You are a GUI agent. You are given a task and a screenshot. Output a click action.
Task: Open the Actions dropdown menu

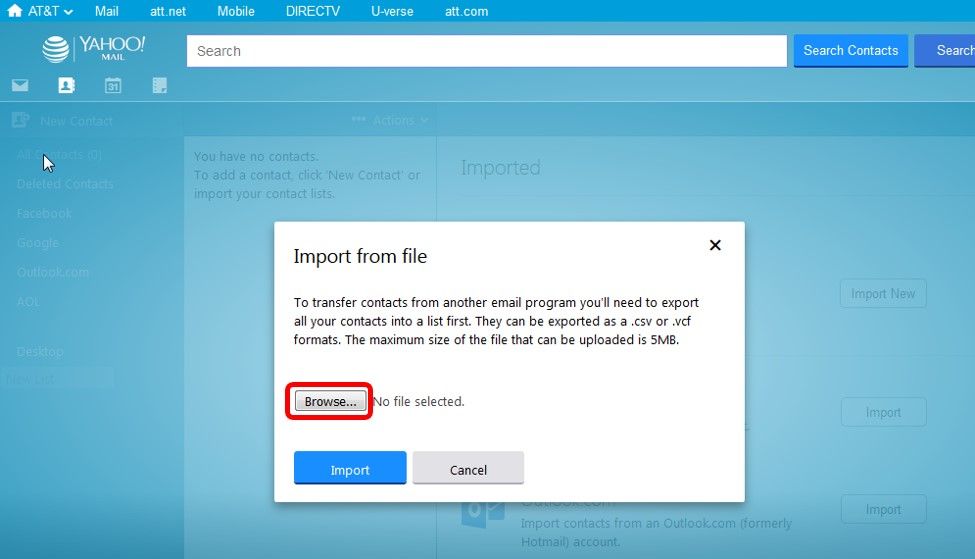(x=390, y=120)
